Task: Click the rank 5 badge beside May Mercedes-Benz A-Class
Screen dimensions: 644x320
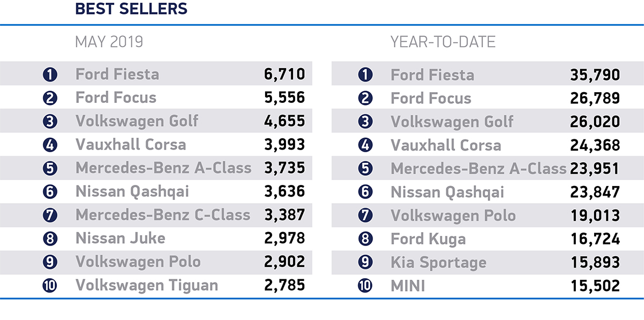Action: 50,168
